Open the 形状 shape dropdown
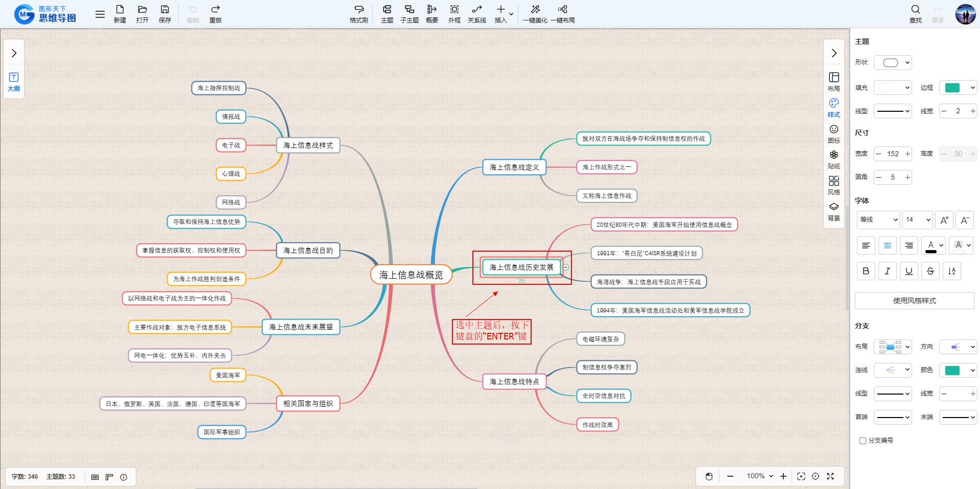Viewport: 980px width, 489px height. 893,63
